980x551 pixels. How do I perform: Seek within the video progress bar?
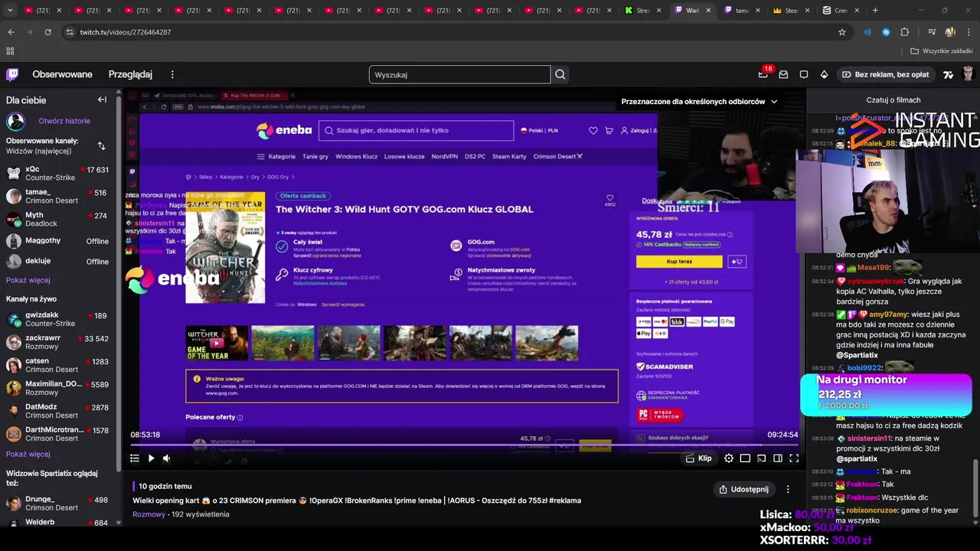coord(465,444)
